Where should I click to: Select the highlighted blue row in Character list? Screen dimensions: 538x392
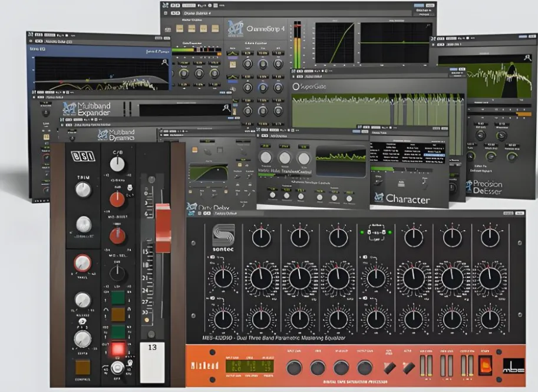point(434,155)
